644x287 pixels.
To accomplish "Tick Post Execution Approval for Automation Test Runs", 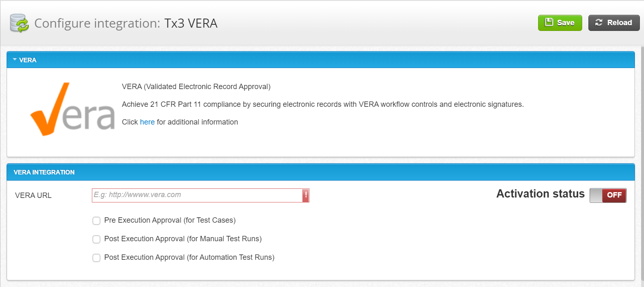I will [x=96, y=258].
